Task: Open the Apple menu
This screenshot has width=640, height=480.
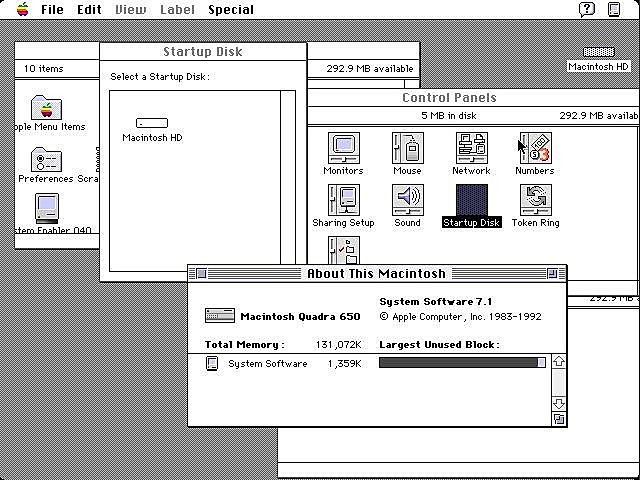Action: tap(23, 9)
